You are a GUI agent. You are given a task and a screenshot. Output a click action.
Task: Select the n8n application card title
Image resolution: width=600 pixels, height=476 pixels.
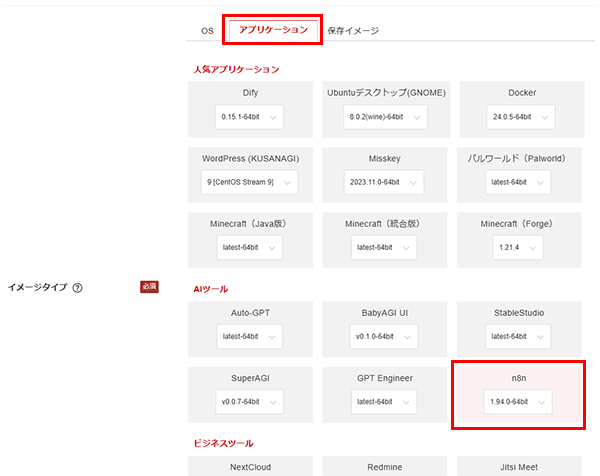[519, 378]
